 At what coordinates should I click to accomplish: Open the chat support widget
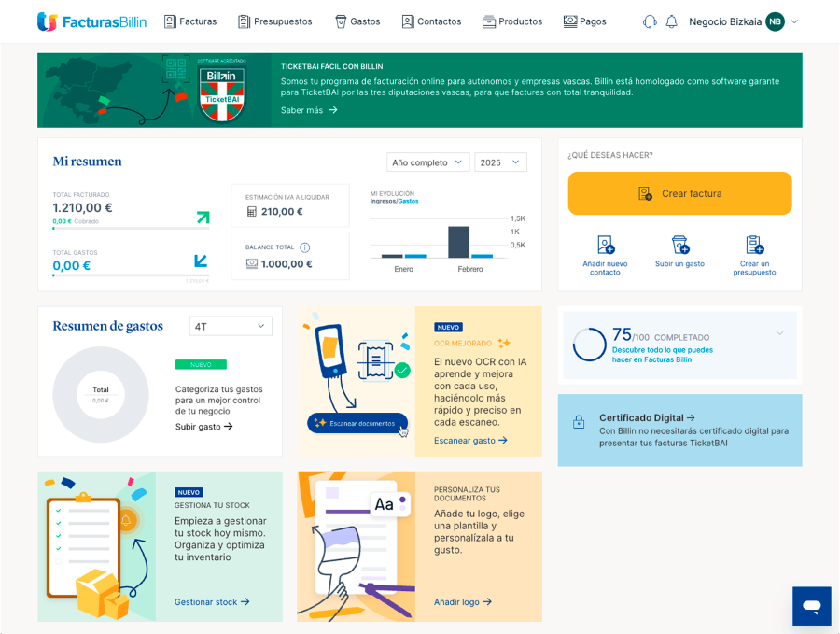(x=811, y=606)
